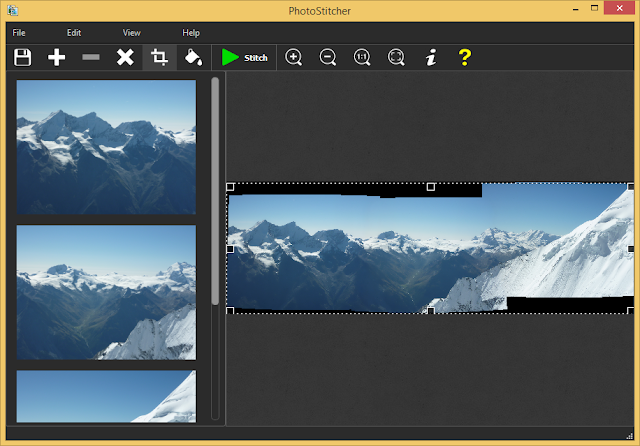Select the paint bucket fill tool
The image size is (640, 446).
coord(193,57)
